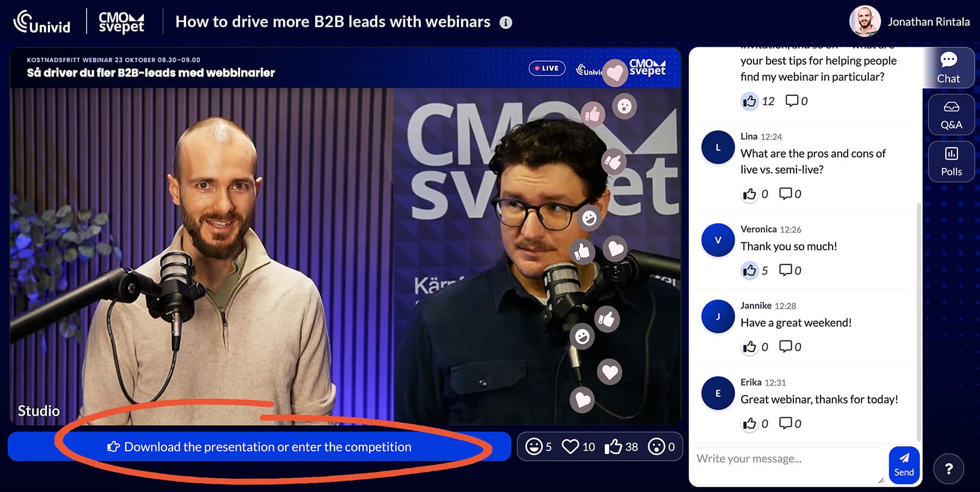Open the Polls tab
Viewport: 980px width, 492px height.
click(951, 162)
